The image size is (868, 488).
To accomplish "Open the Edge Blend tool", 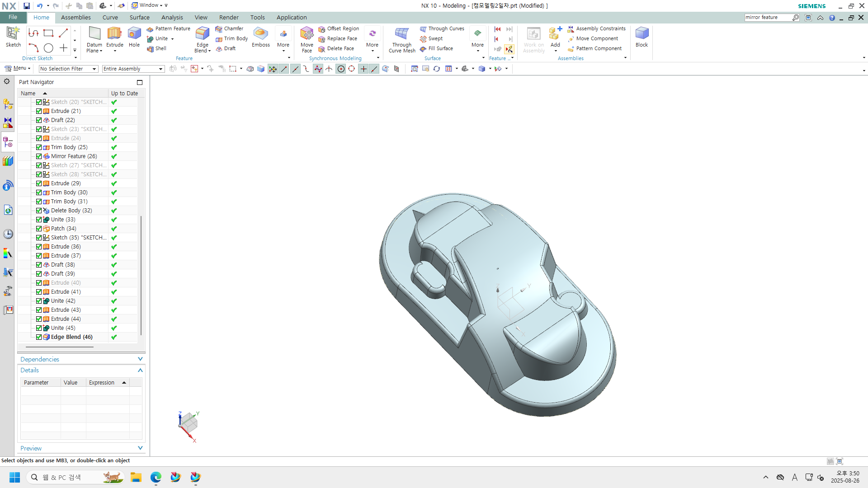I will click(202, 34).
